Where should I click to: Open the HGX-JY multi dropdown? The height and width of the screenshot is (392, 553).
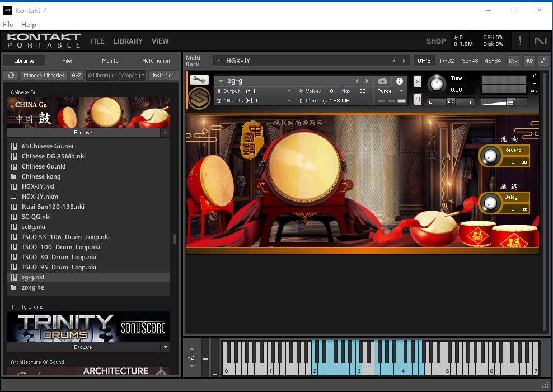(x=219, y=60)
